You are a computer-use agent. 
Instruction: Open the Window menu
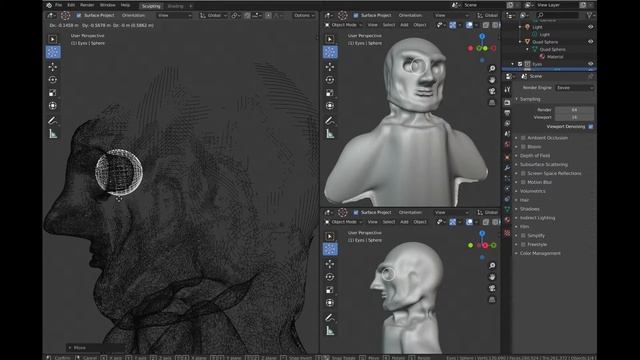107,5
